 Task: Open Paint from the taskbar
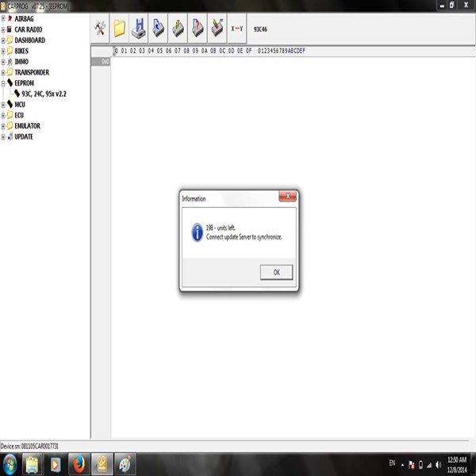point(125,464)
